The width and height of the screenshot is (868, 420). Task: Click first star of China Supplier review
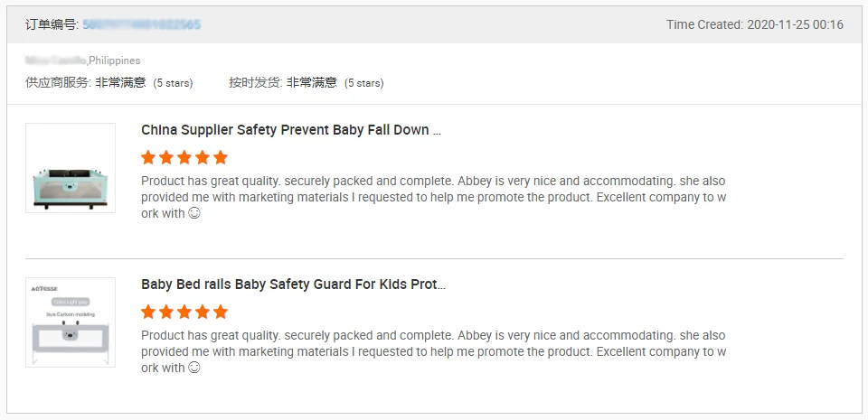[148, 157]
